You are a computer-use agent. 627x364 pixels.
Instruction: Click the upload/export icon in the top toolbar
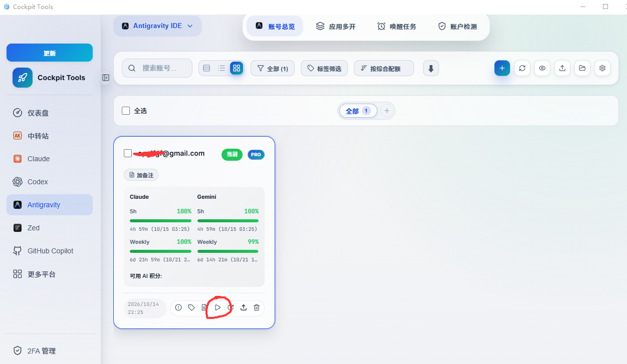coord(562,68)
